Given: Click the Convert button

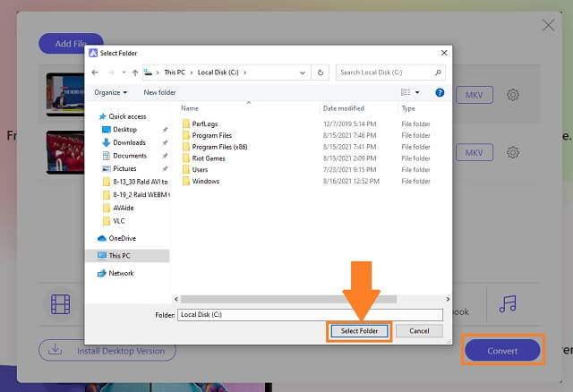Looking at the screenshot, I should [x=502, y=350].
